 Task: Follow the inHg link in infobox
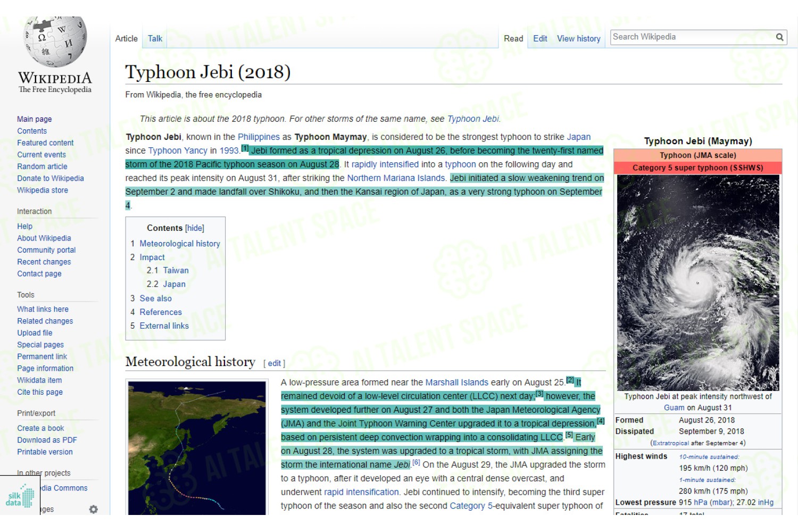coord(766,503)
